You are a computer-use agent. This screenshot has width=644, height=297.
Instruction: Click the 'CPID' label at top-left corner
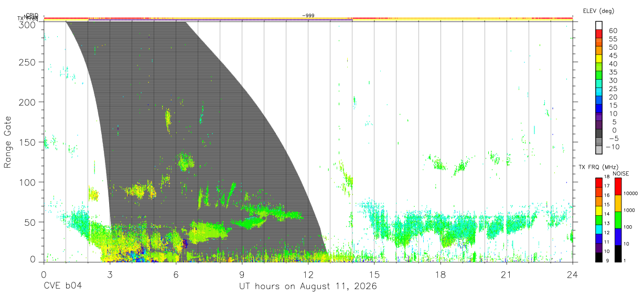pyautogui.click(x=32, y=16)
